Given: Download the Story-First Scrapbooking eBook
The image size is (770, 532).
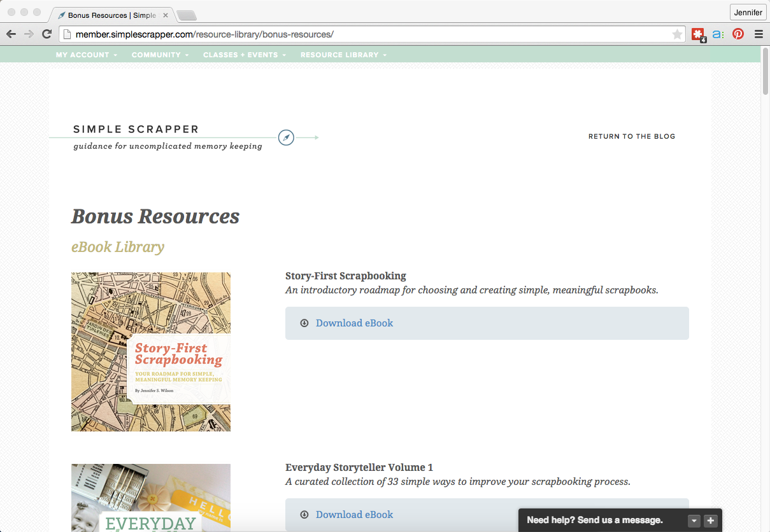Looking at the screenshot, I should [x=354, y=323].
